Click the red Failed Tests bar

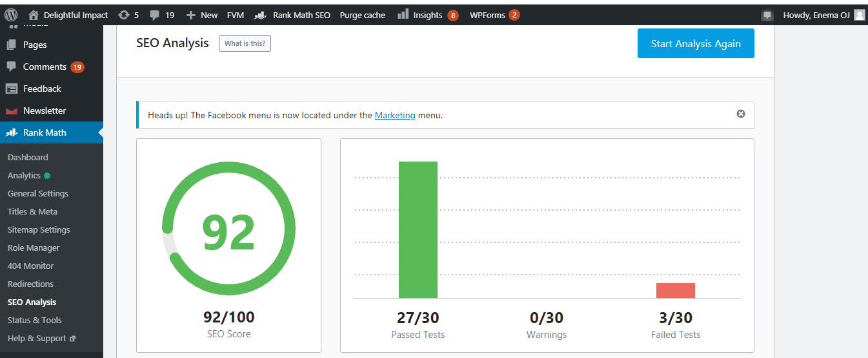(x=676, y=290)
